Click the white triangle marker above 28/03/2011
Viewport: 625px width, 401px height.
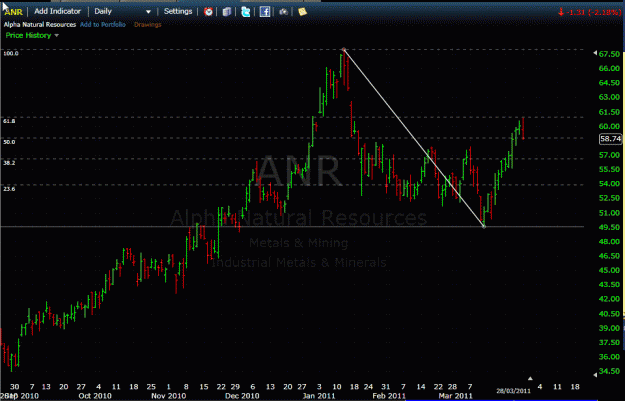(x=530, y=378)
